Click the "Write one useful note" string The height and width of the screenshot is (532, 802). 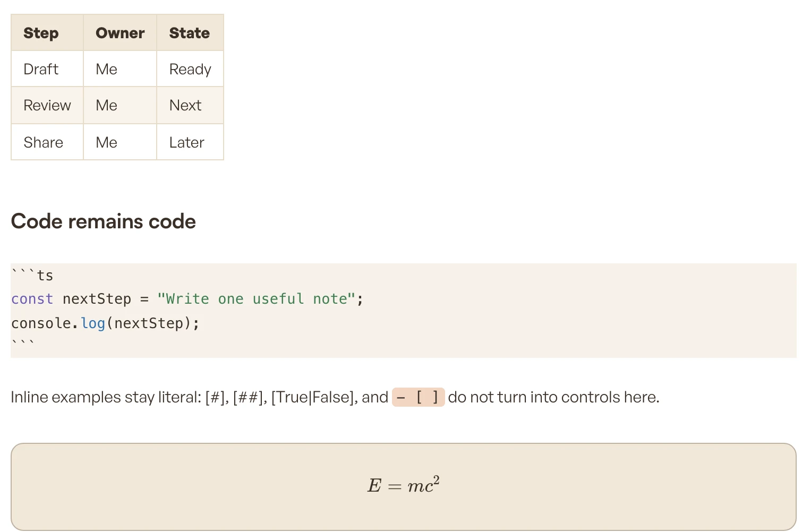tap(256, 299)
